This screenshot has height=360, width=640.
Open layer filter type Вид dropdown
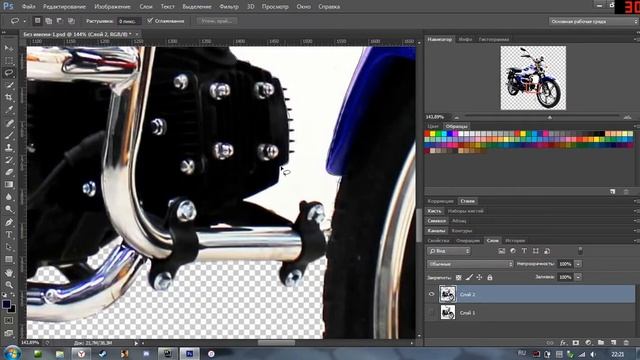click(x=449, y=251)
